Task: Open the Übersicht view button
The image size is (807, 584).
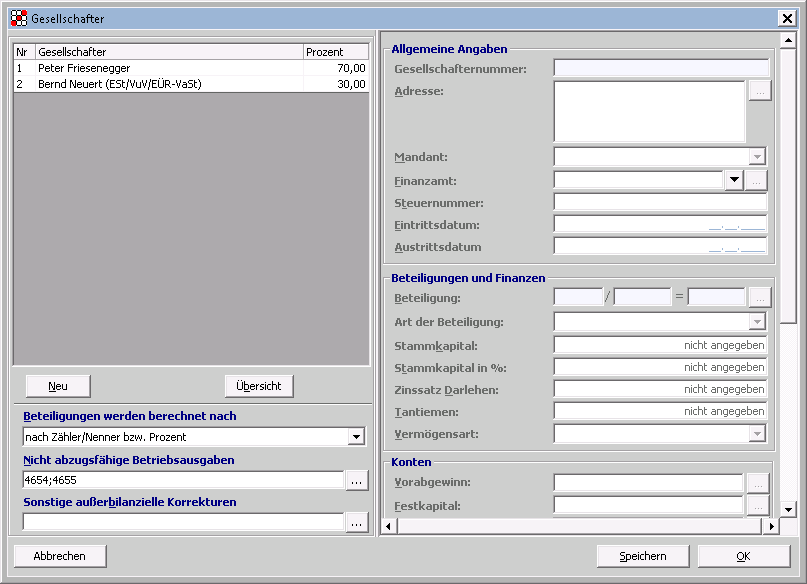Action: [x=258, y=386]
